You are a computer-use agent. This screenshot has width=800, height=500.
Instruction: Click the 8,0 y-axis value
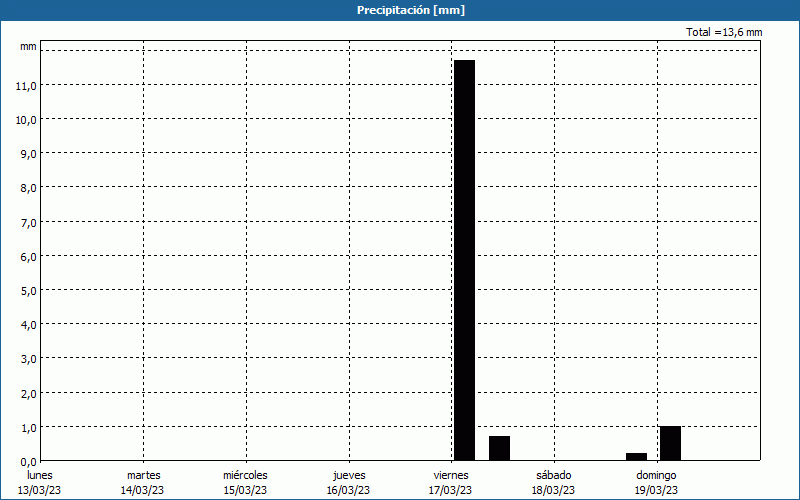tap(28, 189)
